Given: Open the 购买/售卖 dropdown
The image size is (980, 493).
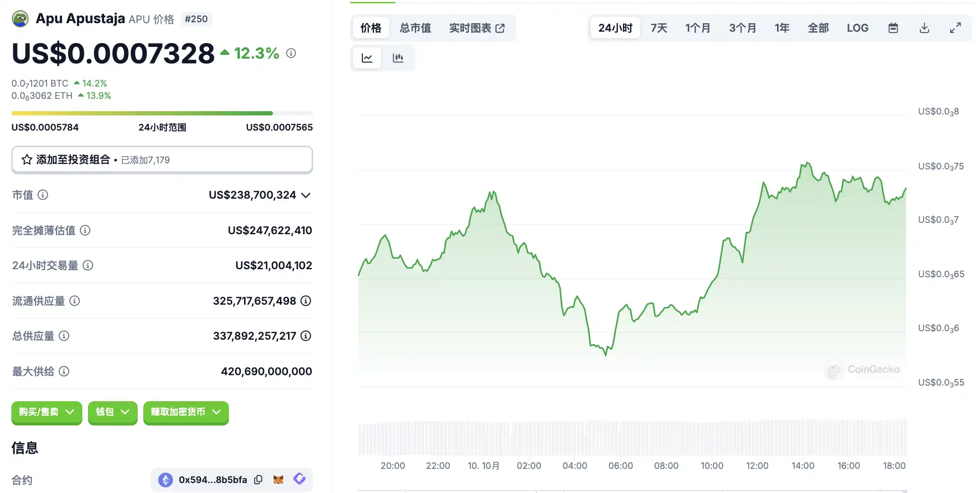Looking at the screenshot, I should click(46, 412).
